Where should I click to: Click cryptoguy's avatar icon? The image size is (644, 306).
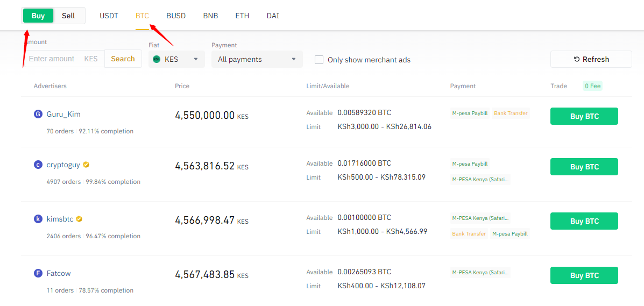[x=38, y=165]
